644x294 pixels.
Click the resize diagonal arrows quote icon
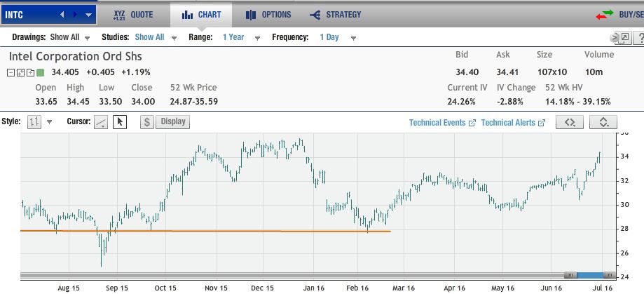[20, 73]
